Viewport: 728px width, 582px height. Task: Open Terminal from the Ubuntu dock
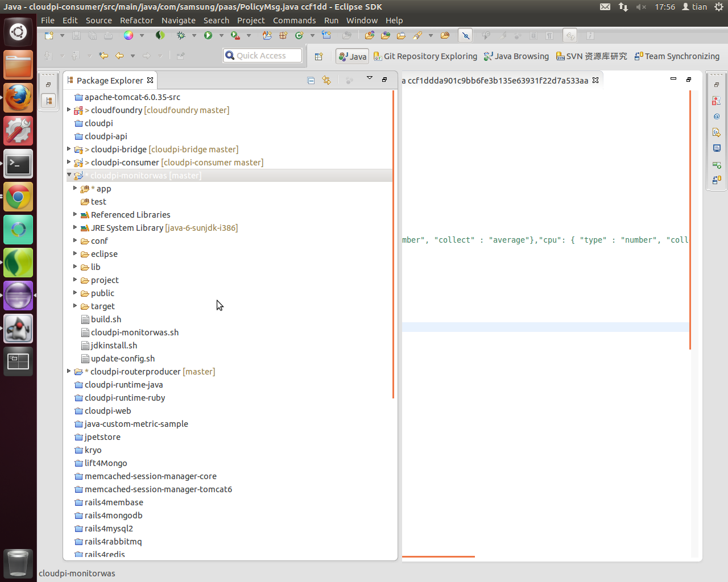[x=18, y=164]
